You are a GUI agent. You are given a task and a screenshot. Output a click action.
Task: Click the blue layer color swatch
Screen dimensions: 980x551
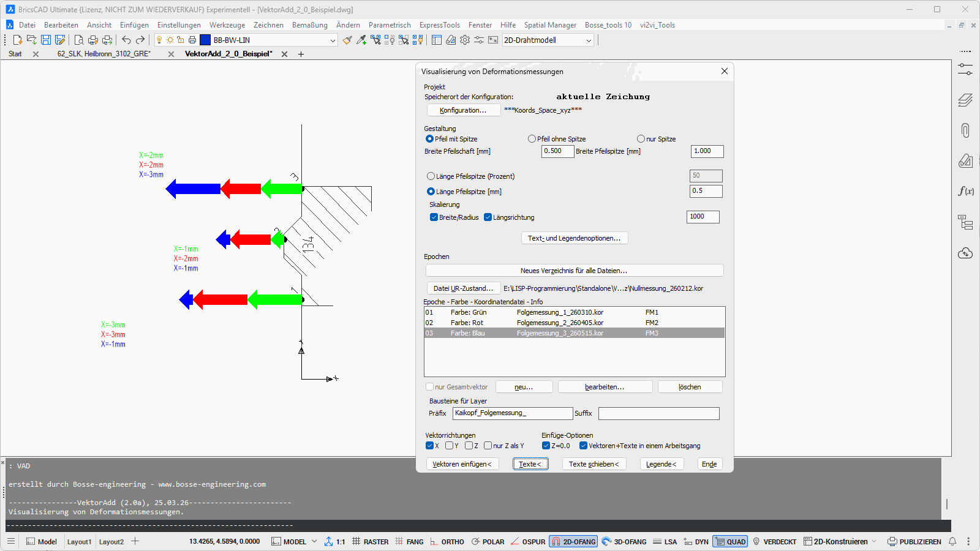(205, 40)
